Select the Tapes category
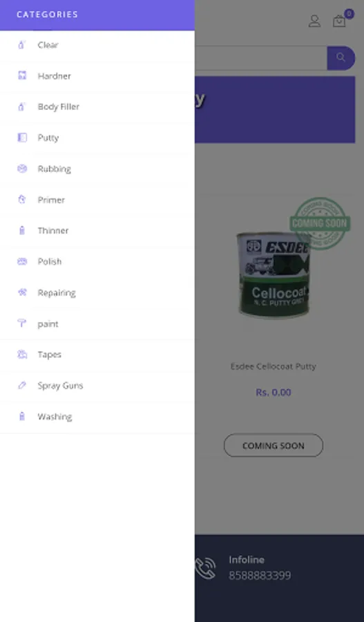 (97, 355)
